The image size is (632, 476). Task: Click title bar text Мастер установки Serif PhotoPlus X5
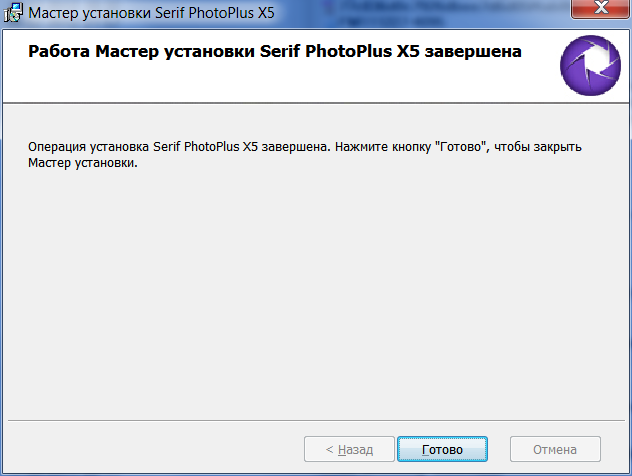151,13
